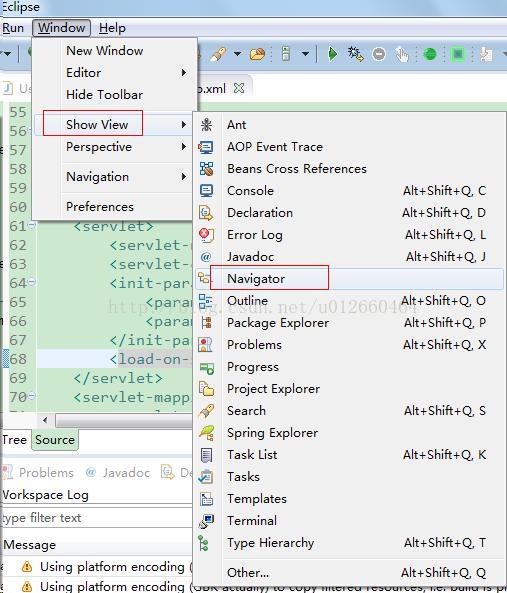This screenshot has width=507, height=593.
Task: Select first Using platform encoding warning row
Action: [x=97, y=567]
